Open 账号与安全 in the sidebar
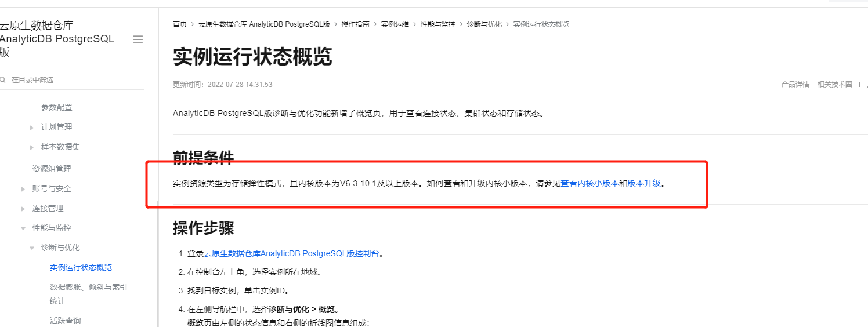The height and width of the screenshot is (327, 868). 52,188
